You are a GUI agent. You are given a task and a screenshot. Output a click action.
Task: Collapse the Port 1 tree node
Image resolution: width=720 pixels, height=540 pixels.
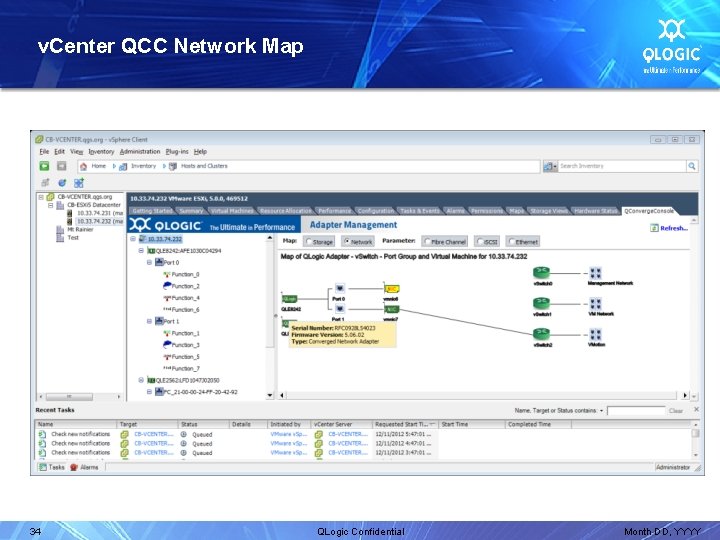click(x=149, y=321)
